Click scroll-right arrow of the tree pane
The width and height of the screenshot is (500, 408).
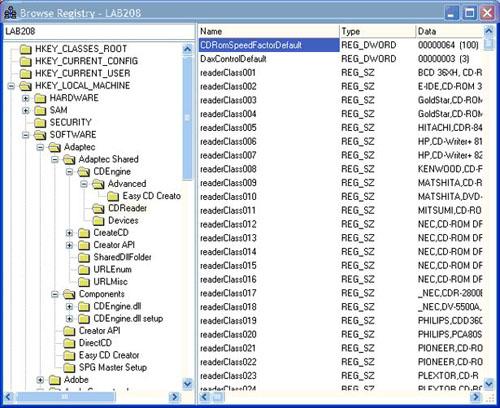point(174,397)
